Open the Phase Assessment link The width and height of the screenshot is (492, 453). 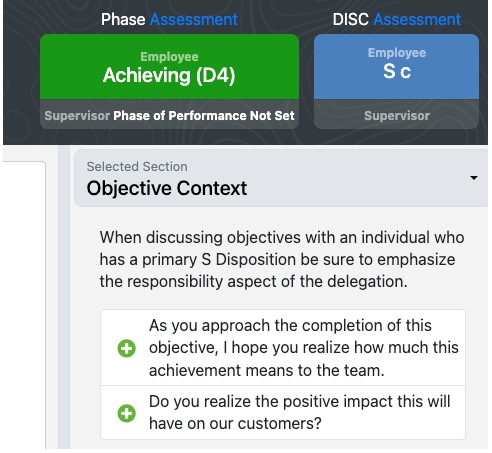coord(194,19)
